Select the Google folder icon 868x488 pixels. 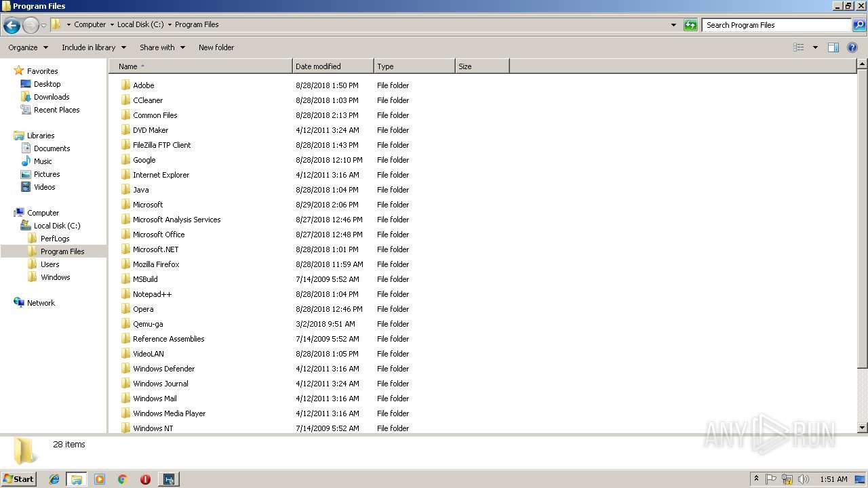[125, 160]
